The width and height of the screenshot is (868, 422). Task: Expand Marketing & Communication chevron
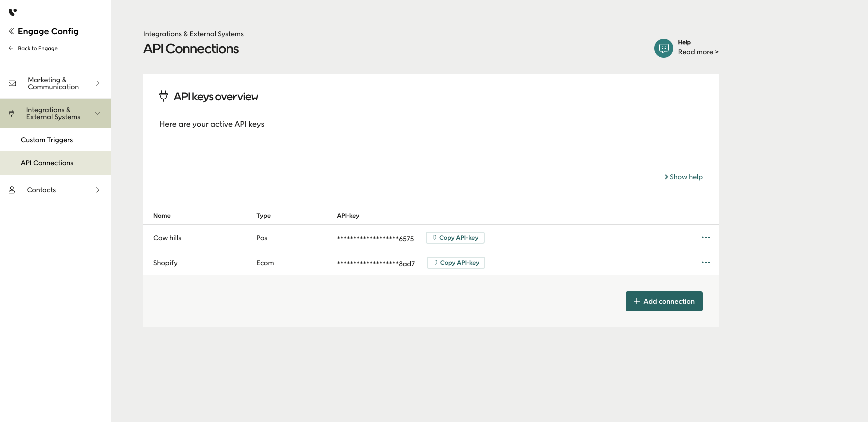tap(98, 83)
